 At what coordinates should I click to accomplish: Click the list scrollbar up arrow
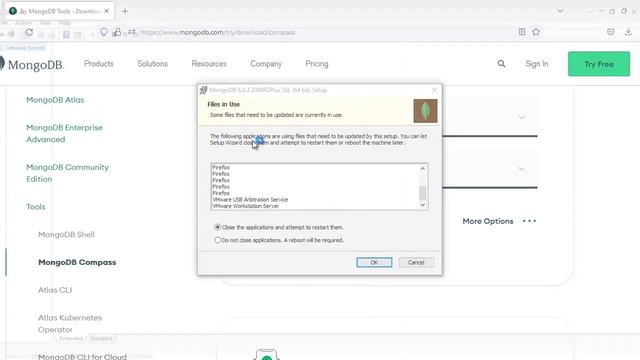pos(423,168)
